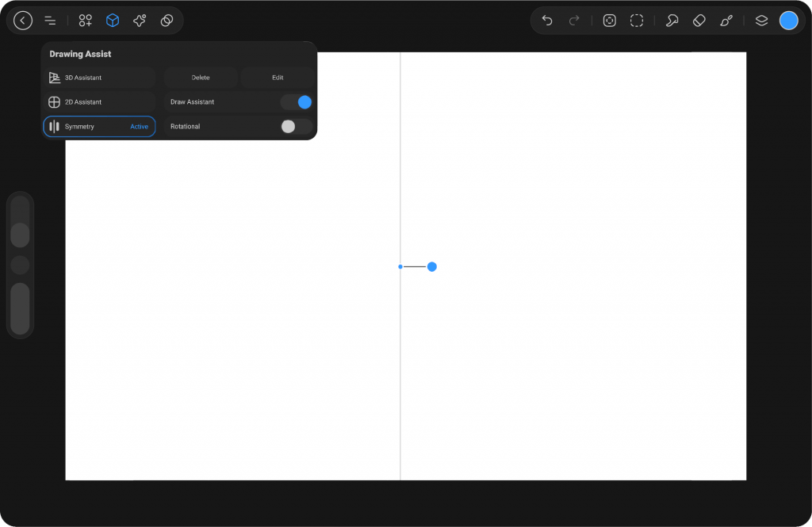Open the blue color swatch
Image resolution: width=812 pixels, height=527 pixels.
(x=788, y=21)
